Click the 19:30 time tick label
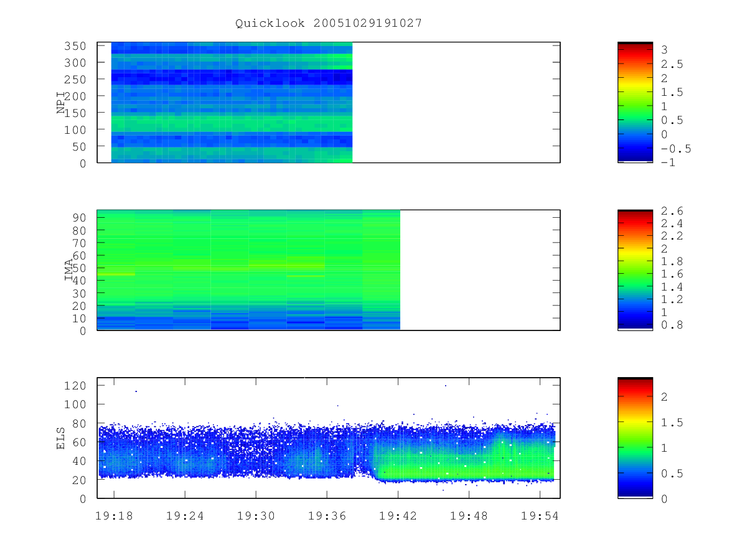The height and width of the screenshot is (560, 747). [x=256, y=515]
